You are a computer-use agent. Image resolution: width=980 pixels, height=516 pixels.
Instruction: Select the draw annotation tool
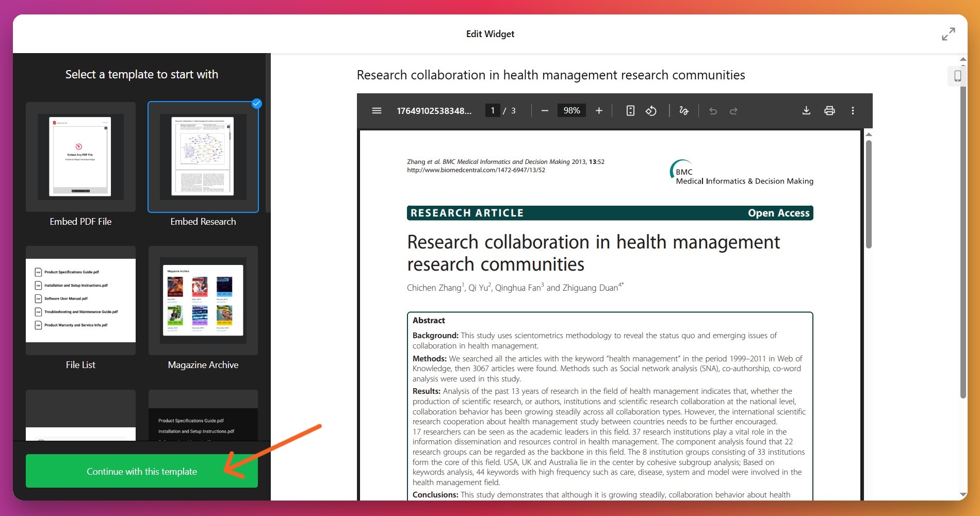(684, 111)
